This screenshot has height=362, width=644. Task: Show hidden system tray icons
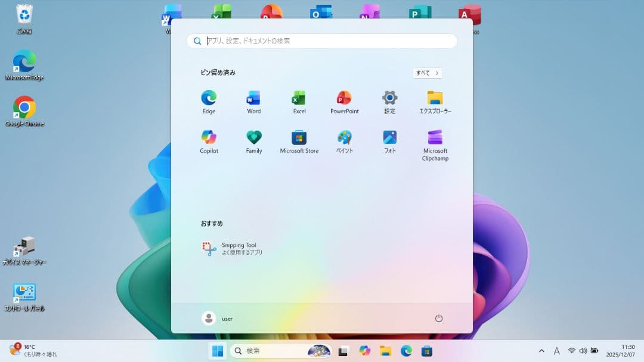541,351
